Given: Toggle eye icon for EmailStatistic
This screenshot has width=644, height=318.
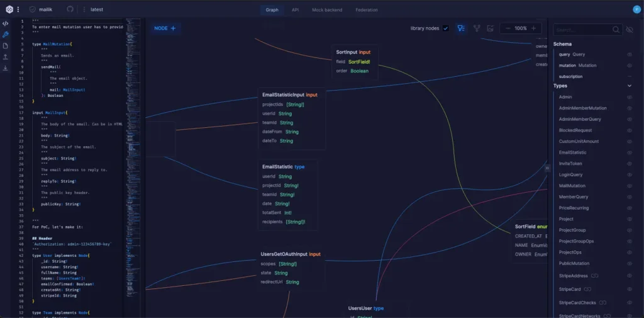Looking at the screenshot, I should pyautogui.click(x=629, y=152).
